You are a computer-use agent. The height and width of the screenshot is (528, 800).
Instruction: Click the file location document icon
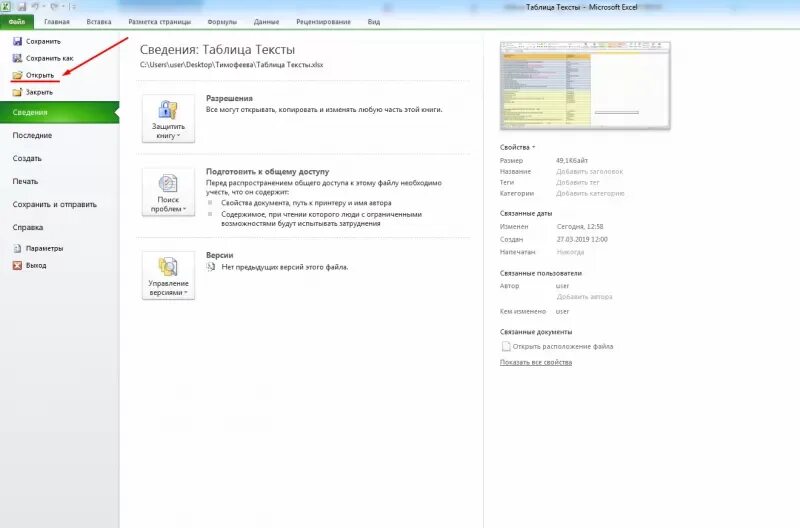506,346
